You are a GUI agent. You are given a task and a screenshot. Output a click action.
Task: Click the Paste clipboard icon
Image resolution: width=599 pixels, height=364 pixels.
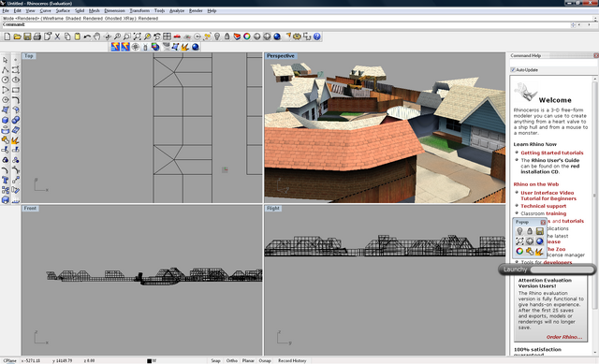tap(77, 36)
